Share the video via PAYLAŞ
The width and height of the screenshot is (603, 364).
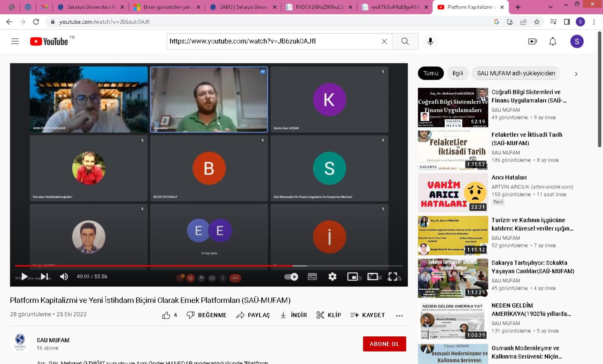pos(253,315)
